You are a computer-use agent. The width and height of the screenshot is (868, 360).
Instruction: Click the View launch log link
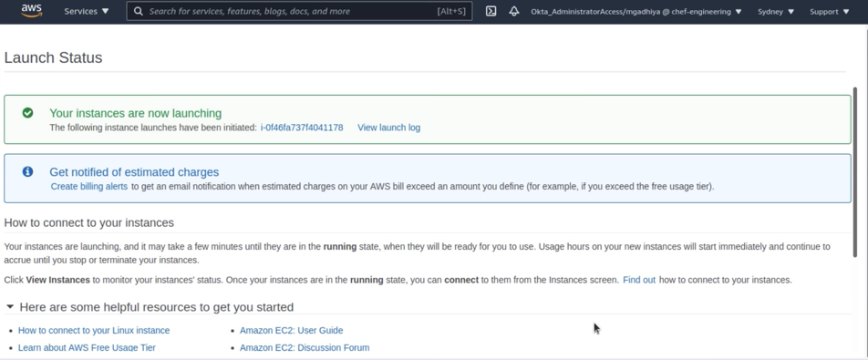tap(388, 128)
